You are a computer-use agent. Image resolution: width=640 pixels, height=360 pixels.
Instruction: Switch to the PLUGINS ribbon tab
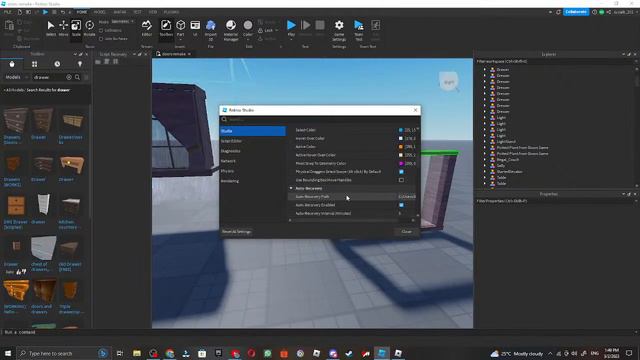click(x=171, y=12)
